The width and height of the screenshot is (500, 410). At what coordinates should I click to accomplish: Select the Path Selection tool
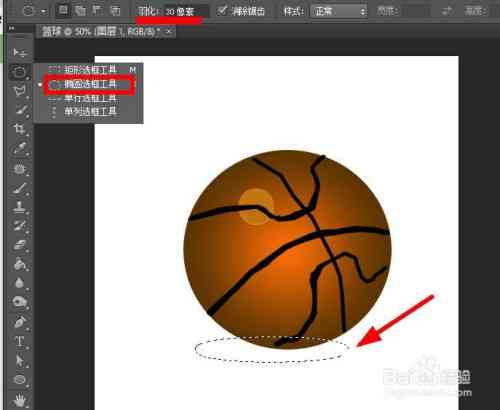pos(19,361)
